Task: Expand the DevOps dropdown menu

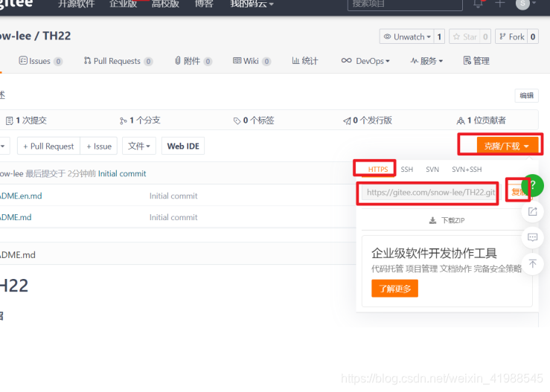Action: pyautogui.click(x=365, y=61)
